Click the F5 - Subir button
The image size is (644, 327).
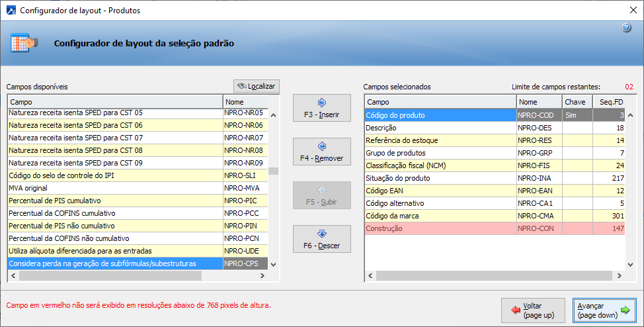(x=322, y=195)
